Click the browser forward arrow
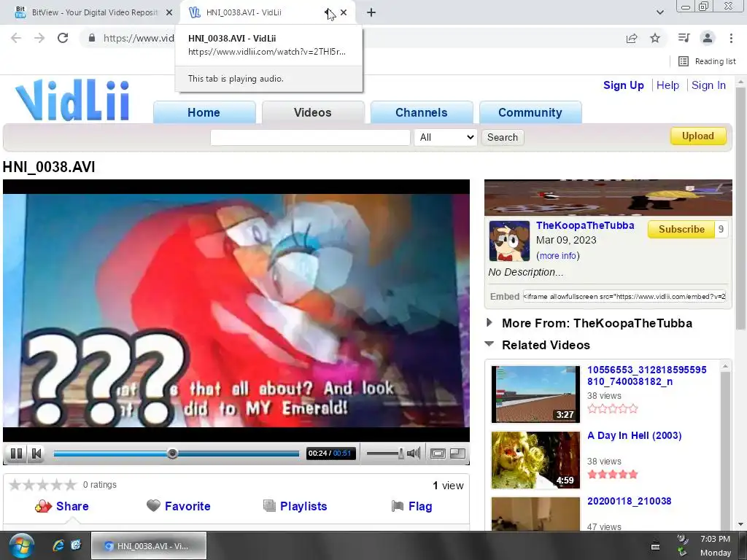Viewport: 747px width, 560px height. pos(39,38)
